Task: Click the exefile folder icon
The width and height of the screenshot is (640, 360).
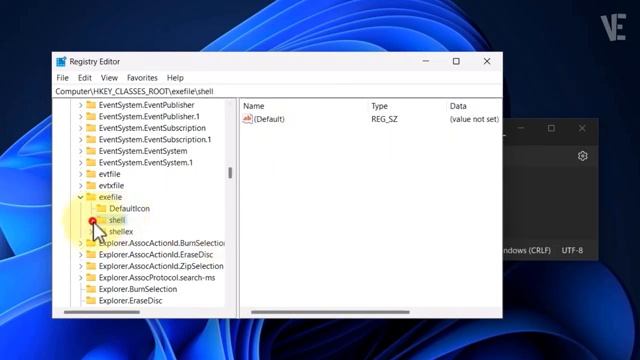Action: (x=91, y=197)
